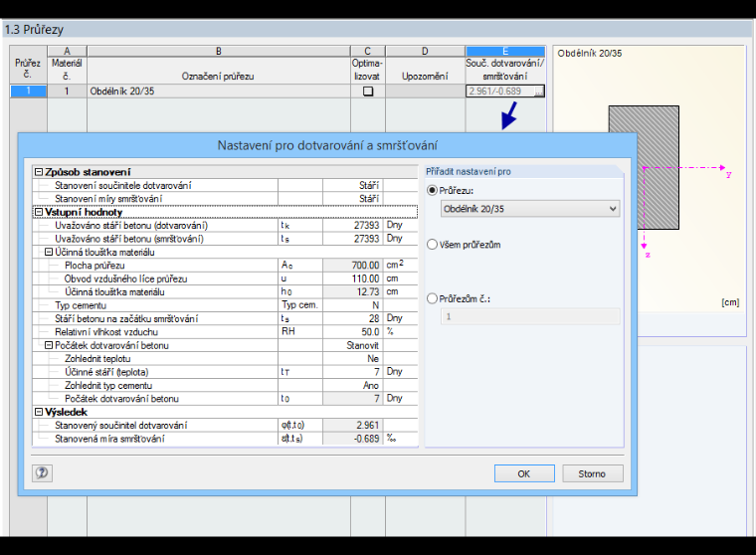Click the 700.00 cross-section area value
This screenshot has width=756, height=555.
click(x=353, y=266)
